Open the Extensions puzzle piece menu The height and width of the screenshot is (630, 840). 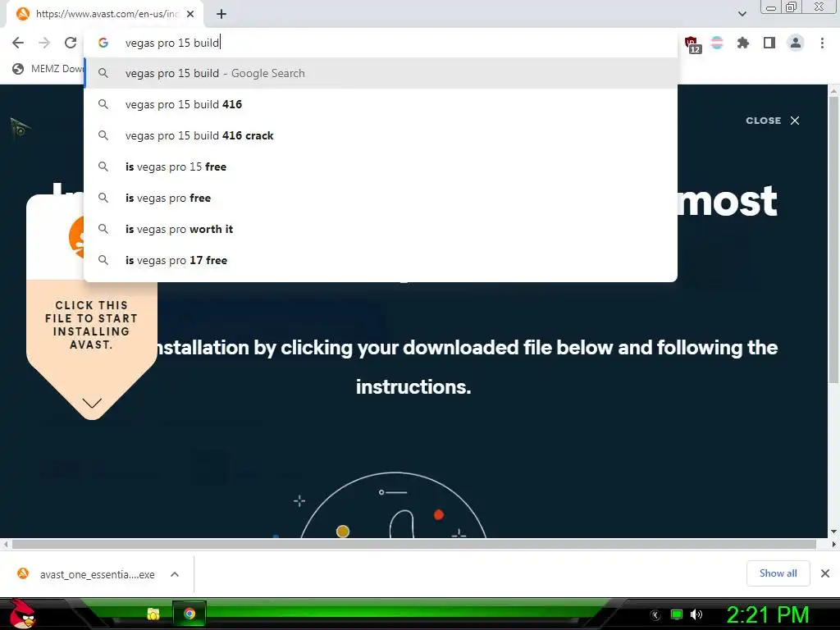pyautogui.click(x=743, y=43)
